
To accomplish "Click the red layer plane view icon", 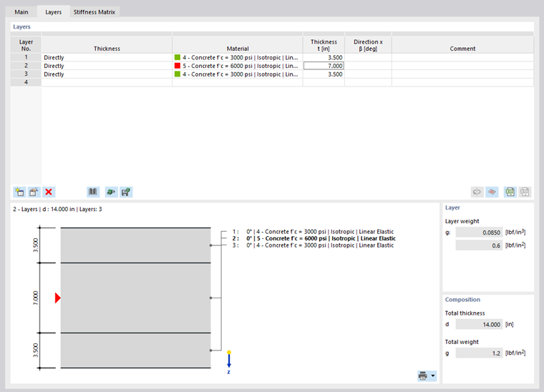I will coord(492,192).
